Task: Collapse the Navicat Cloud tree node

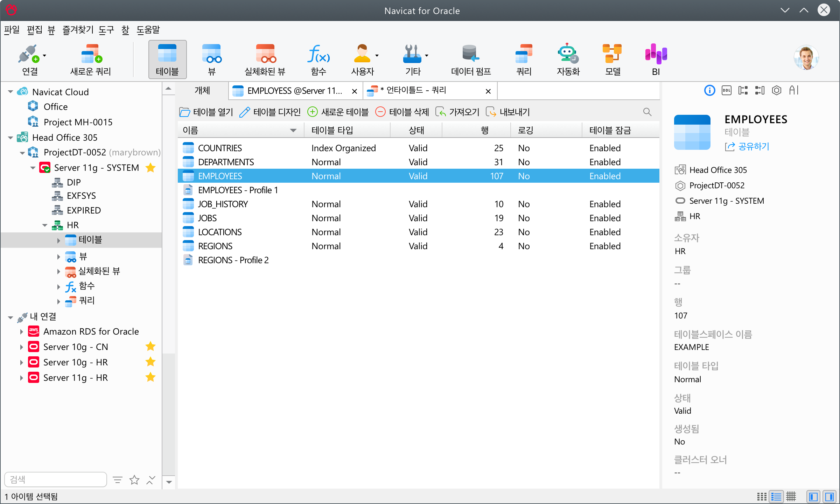Action: click(x=10, y=92)
